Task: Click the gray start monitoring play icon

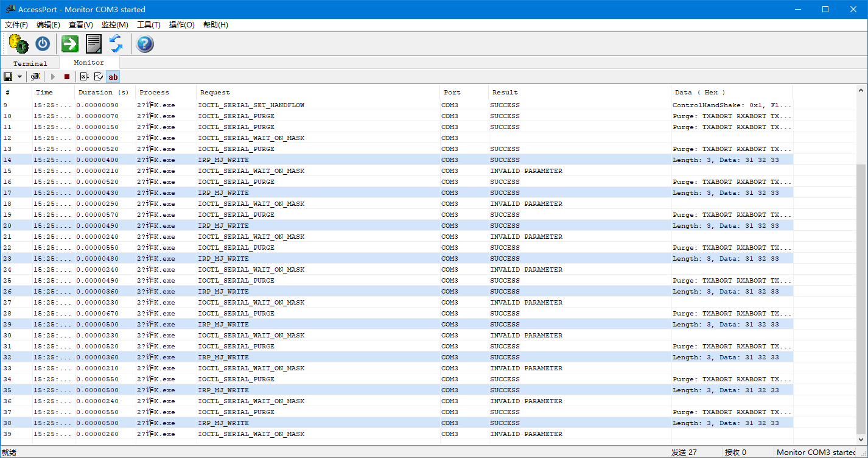Action: pyautogui.click(x=53, y=77)
